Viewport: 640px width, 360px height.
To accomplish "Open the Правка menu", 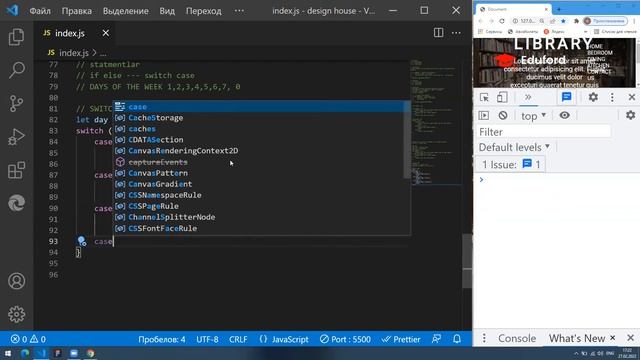I will point(77,11).
